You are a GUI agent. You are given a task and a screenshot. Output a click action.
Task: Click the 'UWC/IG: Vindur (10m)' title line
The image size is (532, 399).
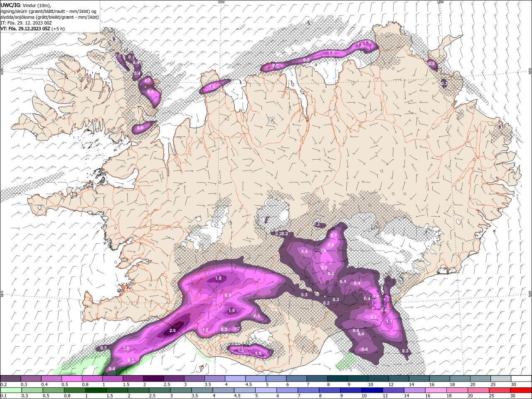[x=26, y=5]
